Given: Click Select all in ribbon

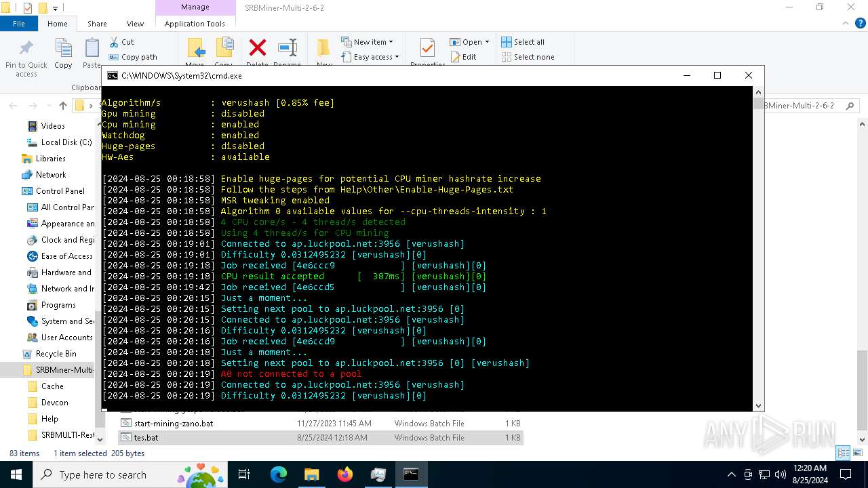Looking at the screenshot, I should tap(523, 42).
